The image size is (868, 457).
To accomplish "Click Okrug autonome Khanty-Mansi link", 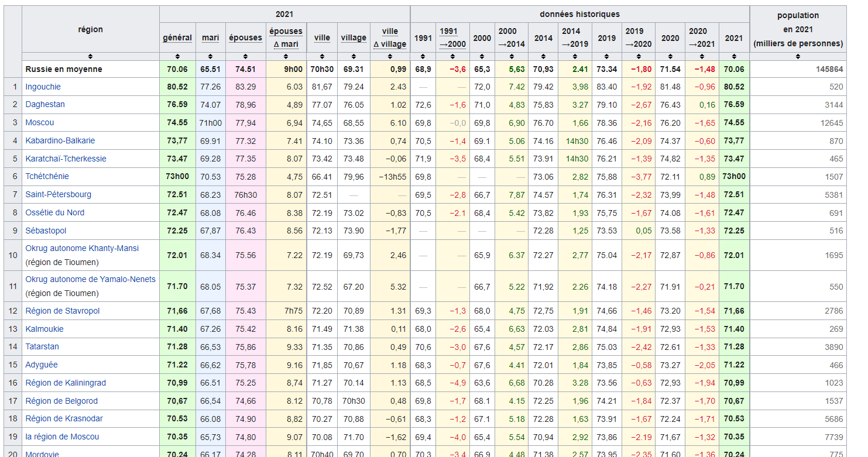I will coord(82,248).
